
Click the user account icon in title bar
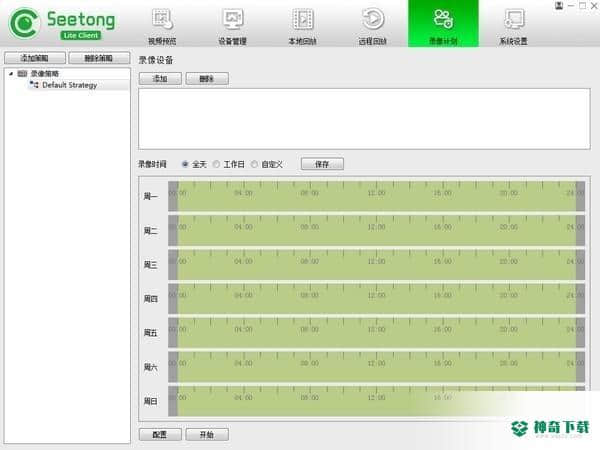(x=559, y=5)
